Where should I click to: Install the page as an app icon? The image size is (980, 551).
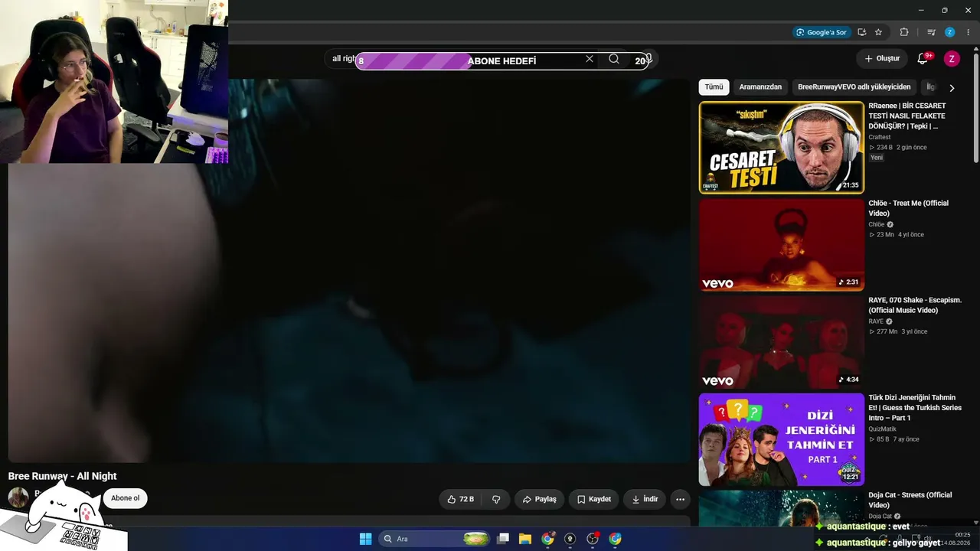[862, 32]
